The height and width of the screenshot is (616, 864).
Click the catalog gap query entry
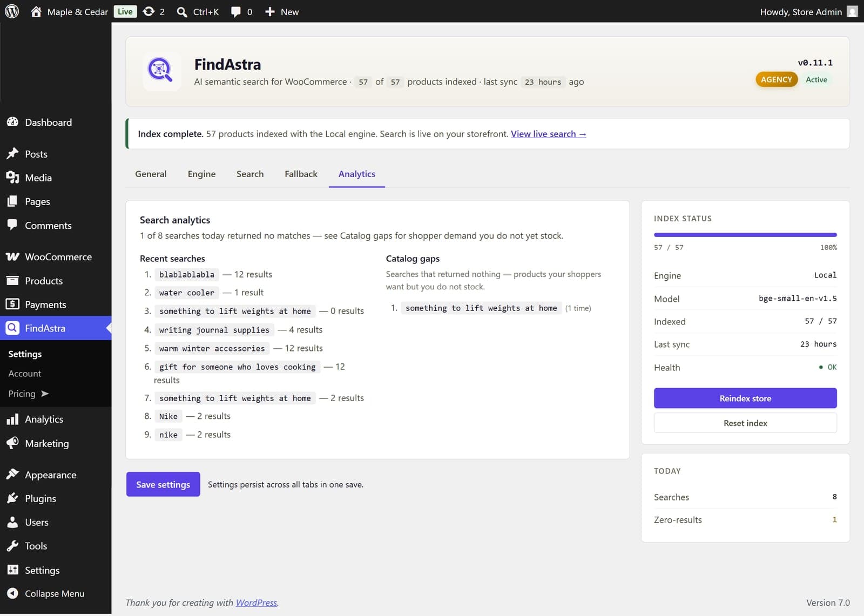click(481, 308)
